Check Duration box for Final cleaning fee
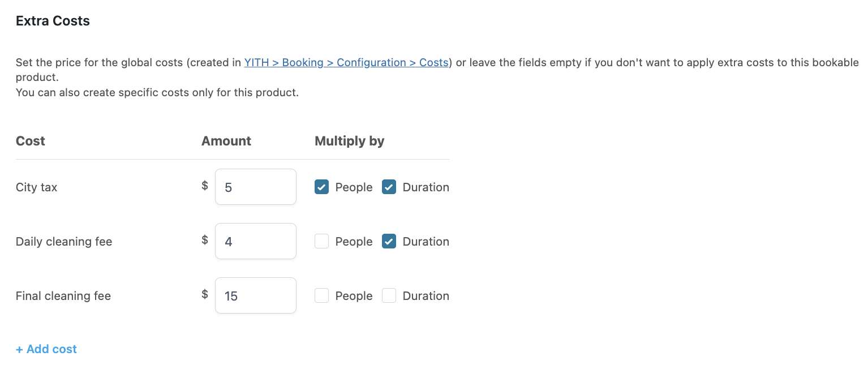This screenshot has width=868, height=369. [x=389, y=296]
